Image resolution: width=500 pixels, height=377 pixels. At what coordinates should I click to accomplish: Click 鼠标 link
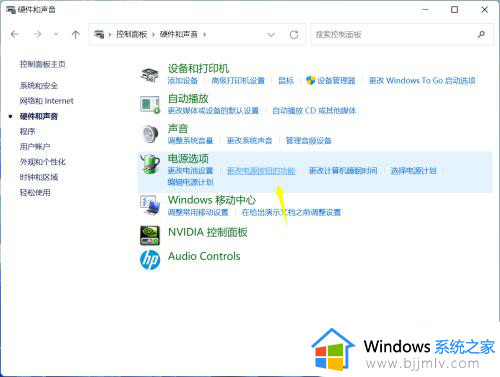pos(286,80)
